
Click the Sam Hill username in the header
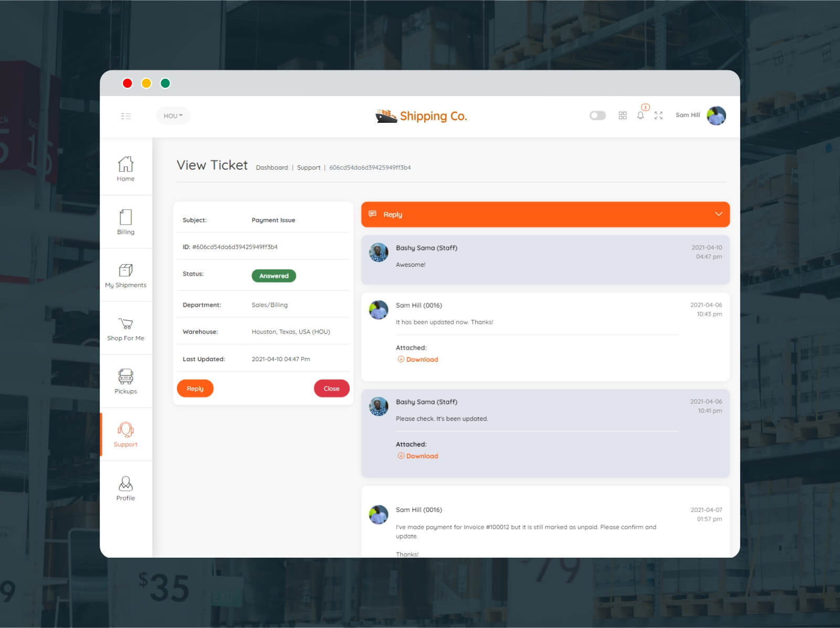tap(688, 115)
